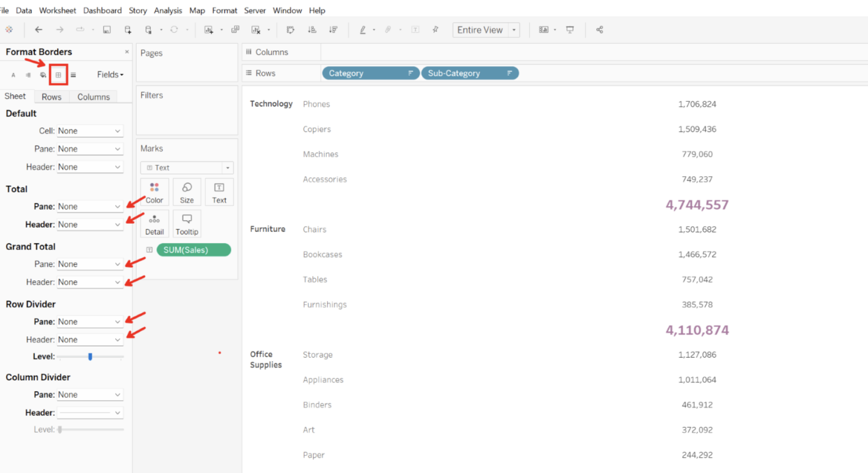Sort data ascending from the toolbar
Image resolution: width=868 pixels, height=473 pixels.
point(312,29)
